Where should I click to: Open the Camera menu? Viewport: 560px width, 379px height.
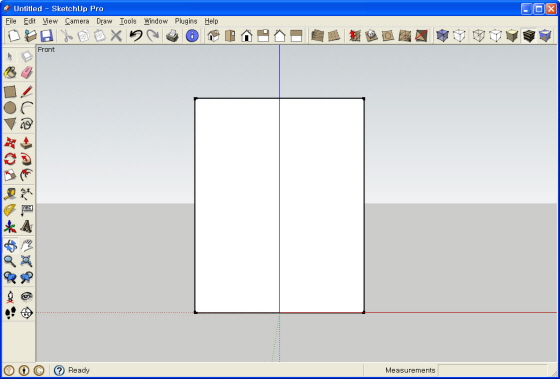pos(77,21)
